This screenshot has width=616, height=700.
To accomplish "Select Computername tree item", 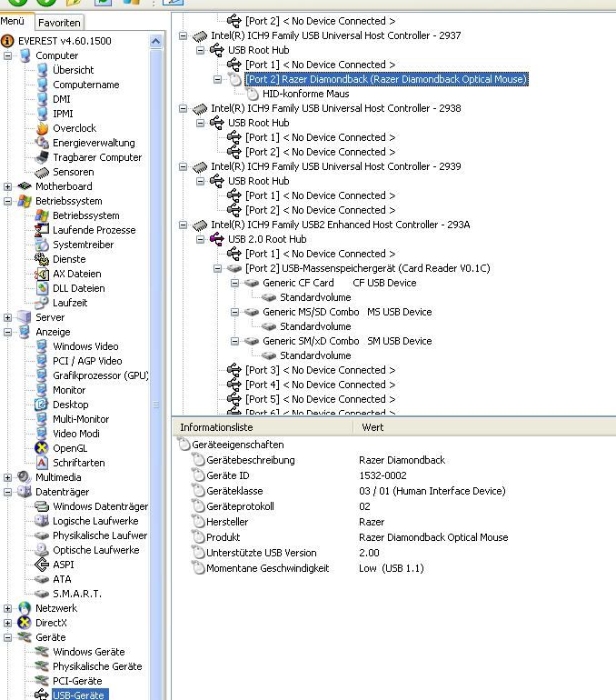I will click(86, 85).
